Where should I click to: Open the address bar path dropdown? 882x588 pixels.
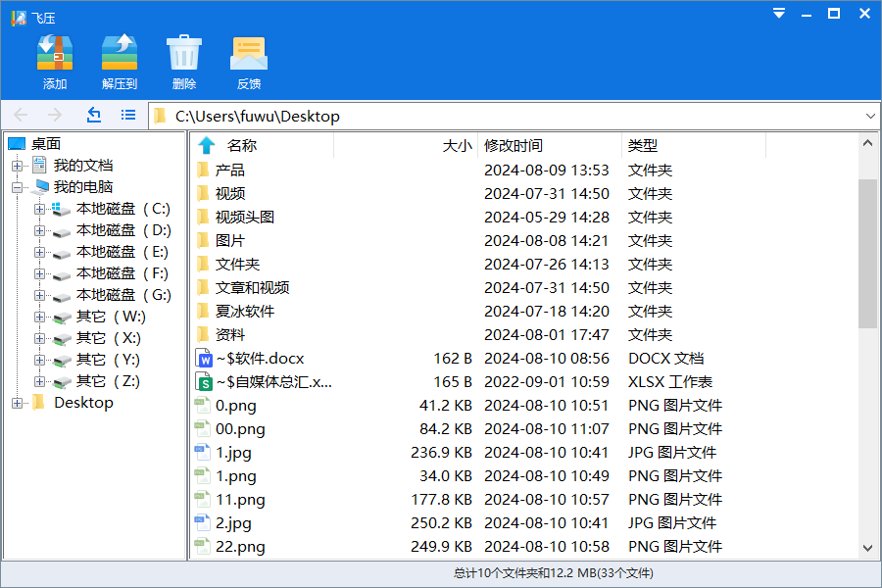pos(870,116)
